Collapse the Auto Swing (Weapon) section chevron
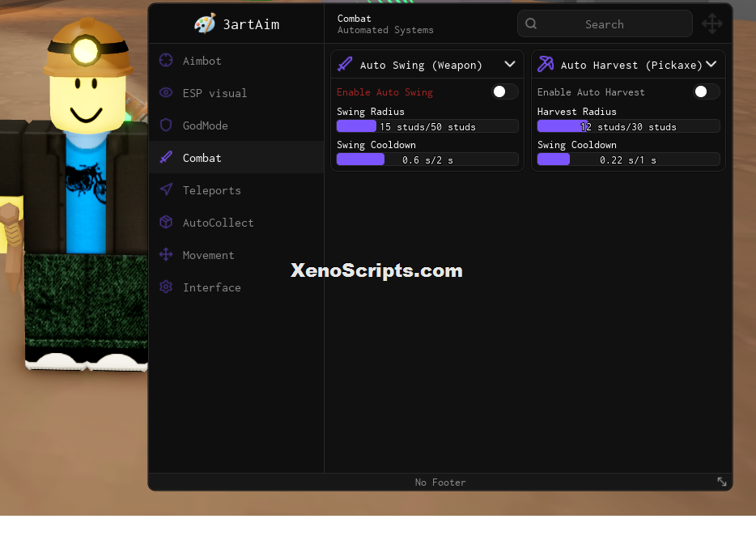The width and height of the screenshot is (756, 540). point(510,64)
